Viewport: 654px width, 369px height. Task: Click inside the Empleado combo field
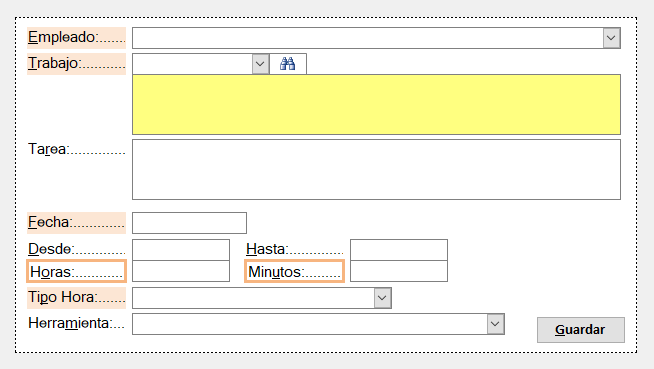(x=368, y=38)
